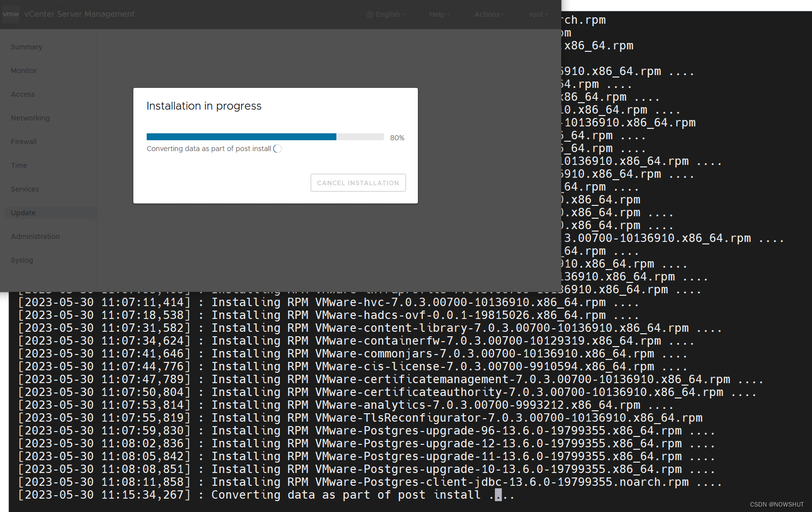Click terminal line for Postgres-upgrade-11 RPM

(x=366, y=456)
